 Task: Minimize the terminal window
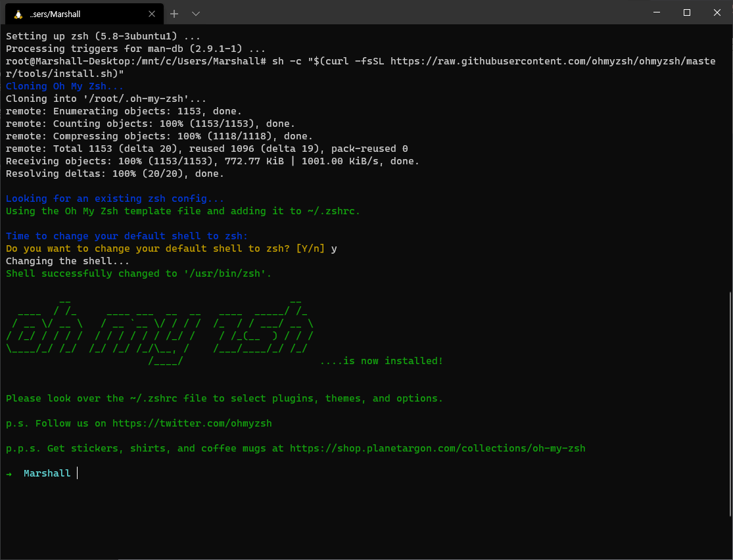pos(656,12)
